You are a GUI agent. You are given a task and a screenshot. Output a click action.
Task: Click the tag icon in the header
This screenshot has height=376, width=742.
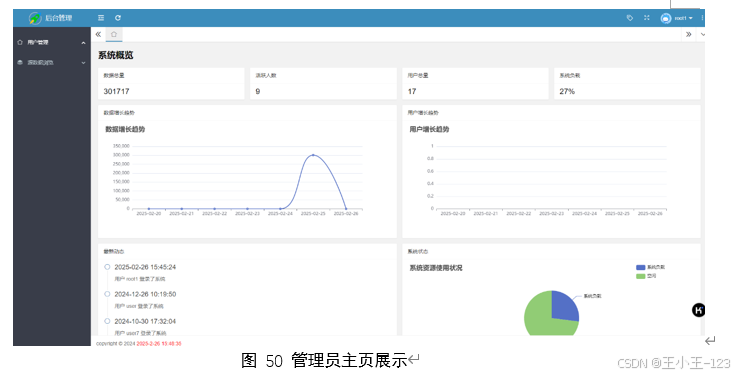point(630,18)
